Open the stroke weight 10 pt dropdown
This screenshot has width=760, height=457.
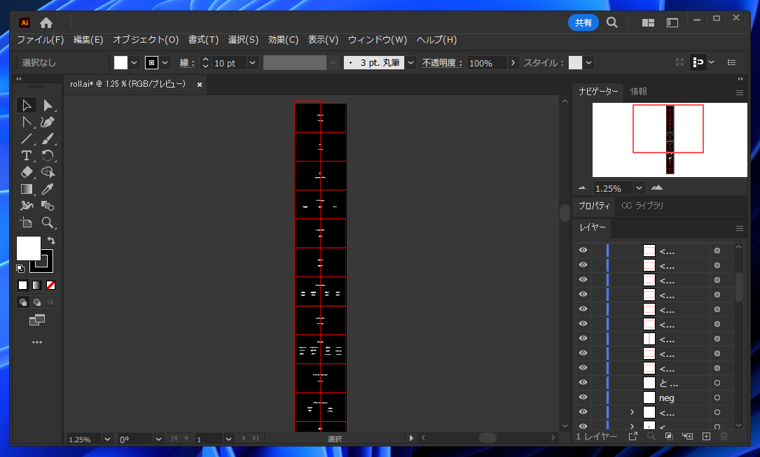click(x=253, y=63)
